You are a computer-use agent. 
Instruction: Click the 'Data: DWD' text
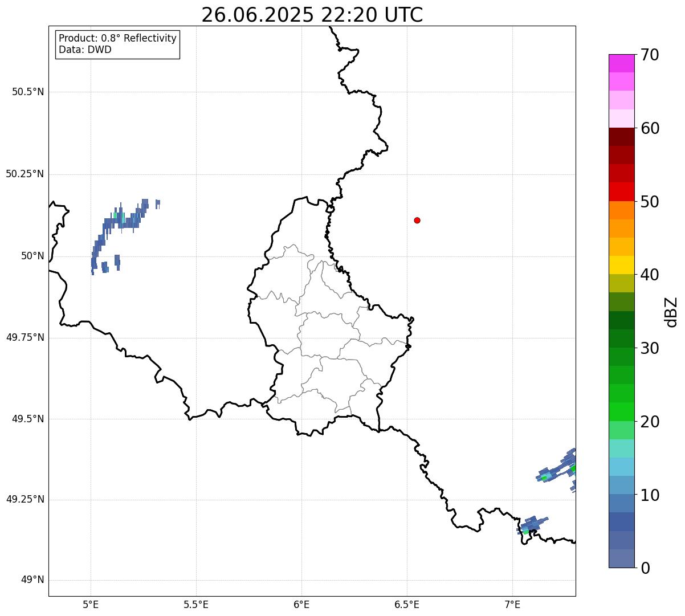point(85,50)
